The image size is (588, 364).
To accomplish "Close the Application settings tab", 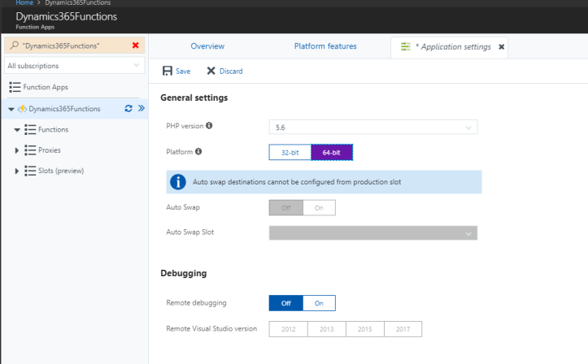I will click(x=501, y=47).
